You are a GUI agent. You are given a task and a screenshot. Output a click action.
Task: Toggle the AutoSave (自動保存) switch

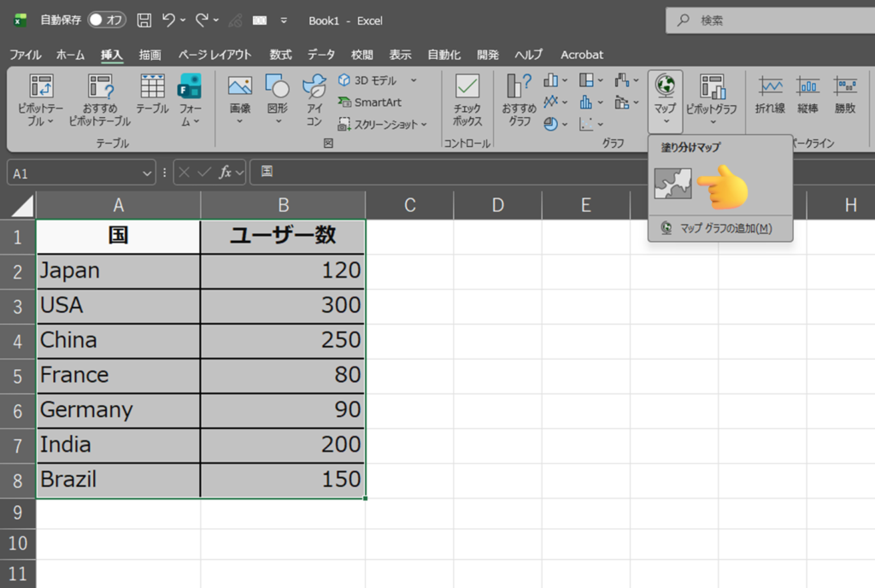tap(107, 20)
